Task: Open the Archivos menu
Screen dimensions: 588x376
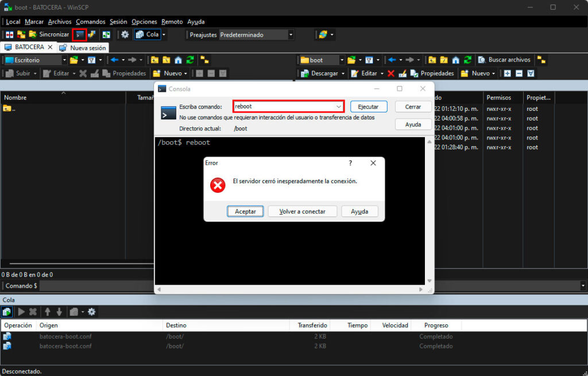Action: (60, 22)
